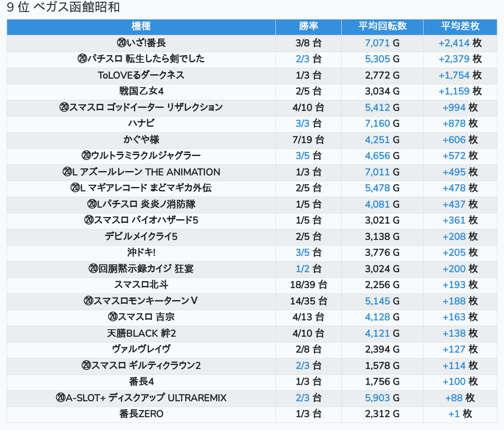Select the +361 枚 value
Screen dimensions: 504x430
point(460,221)
